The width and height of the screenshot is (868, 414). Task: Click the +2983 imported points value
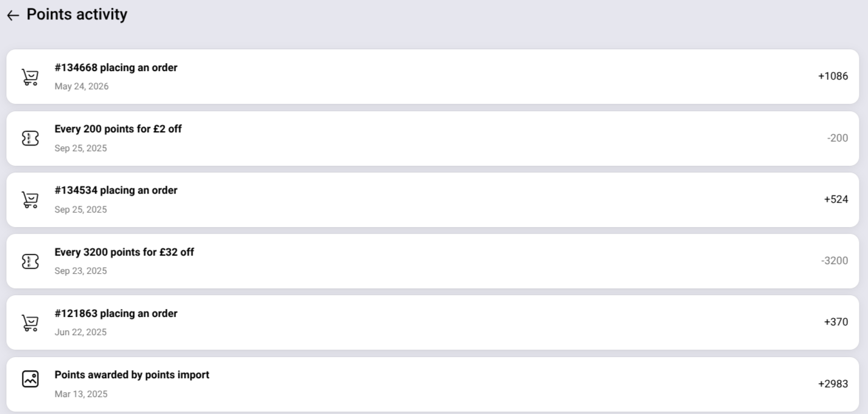(x=833, y=384)
